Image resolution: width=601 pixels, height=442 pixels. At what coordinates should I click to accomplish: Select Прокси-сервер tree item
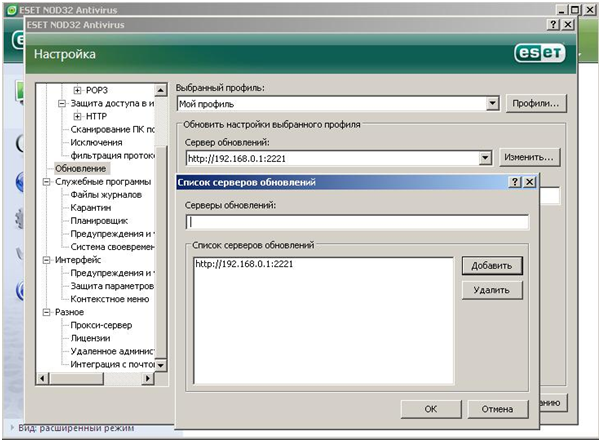[101, 325]
